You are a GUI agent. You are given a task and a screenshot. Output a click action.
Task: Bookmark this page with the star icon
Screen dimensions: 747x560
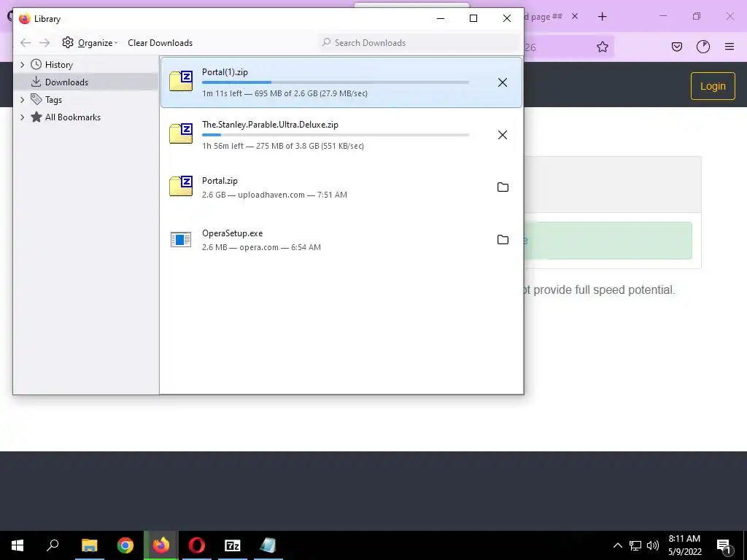point(602,47)
